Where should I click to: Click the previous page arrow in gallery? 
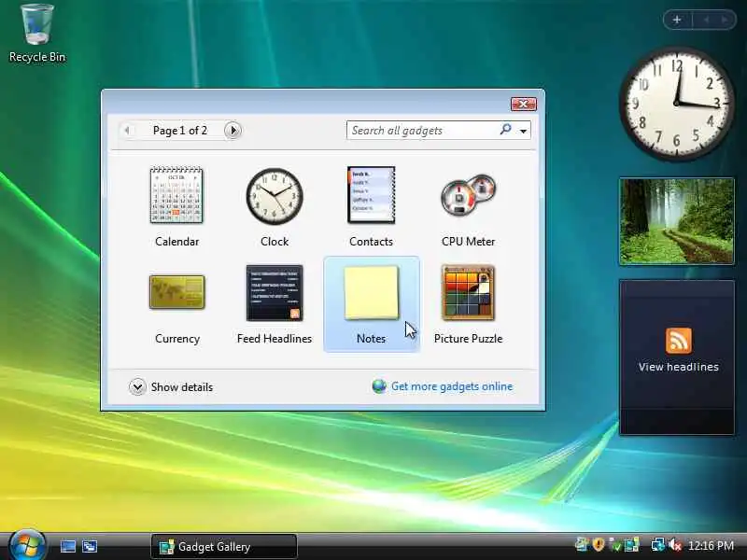pos(127,130)
